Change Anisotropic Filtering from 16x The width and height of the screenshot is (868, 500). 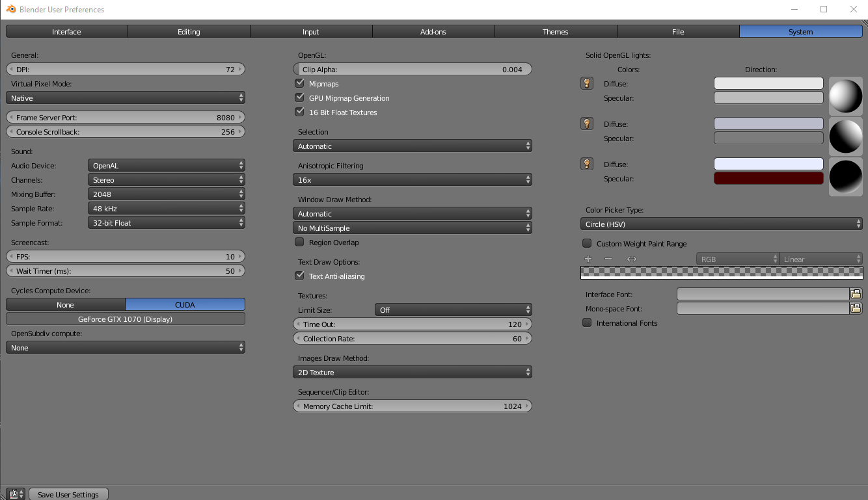point(413,179)
